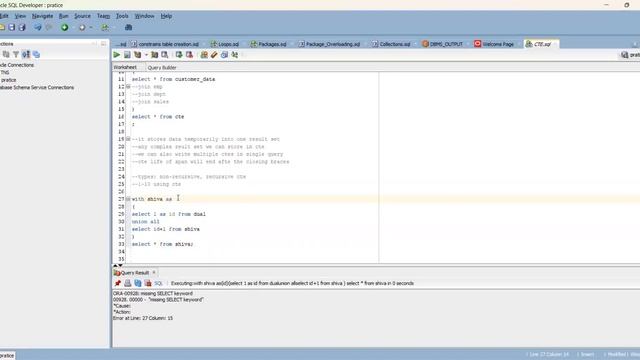The image size is (640, 360).
Task: Select the Worksheet tab
Action: click(x=125, y=67)
